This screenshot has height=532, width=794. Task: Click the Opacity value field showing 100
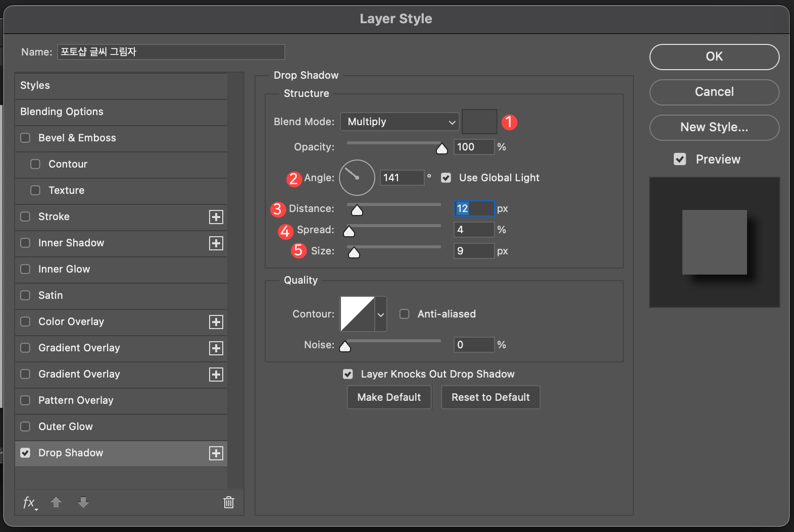474,147
